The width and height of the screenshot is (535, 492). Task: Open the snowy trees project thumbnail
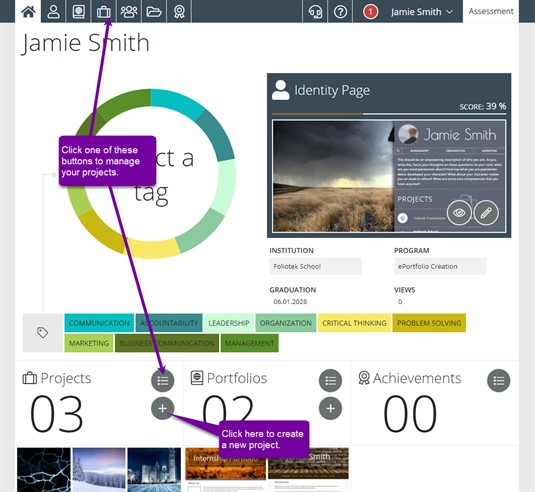(99, 470)
